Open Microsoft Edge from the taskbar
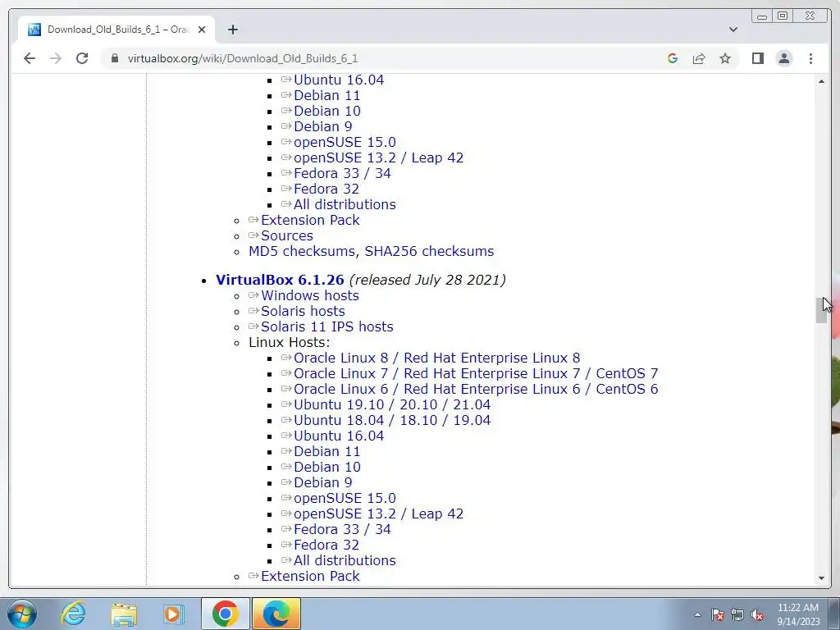The width and height of the screenshot is (840, 630). (x=276, y=614)
